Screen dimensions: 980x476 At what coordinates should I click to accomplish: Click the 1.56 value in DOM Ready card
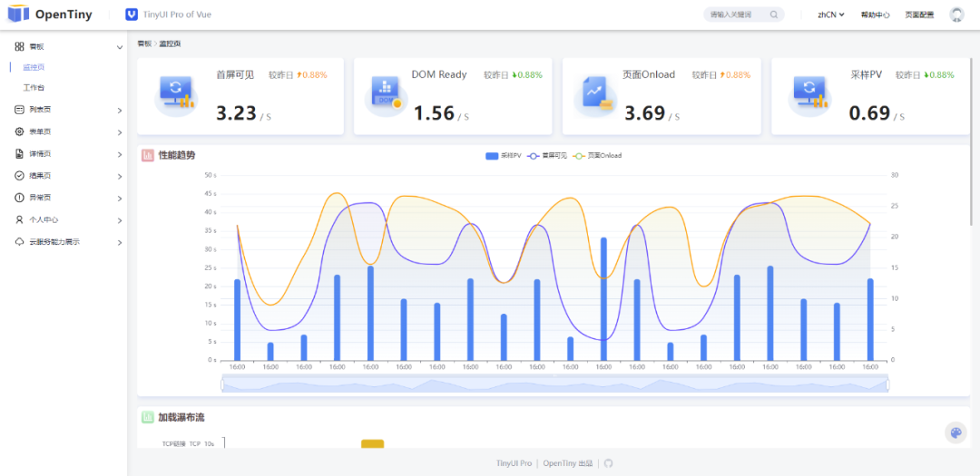[x=434, y=113]
